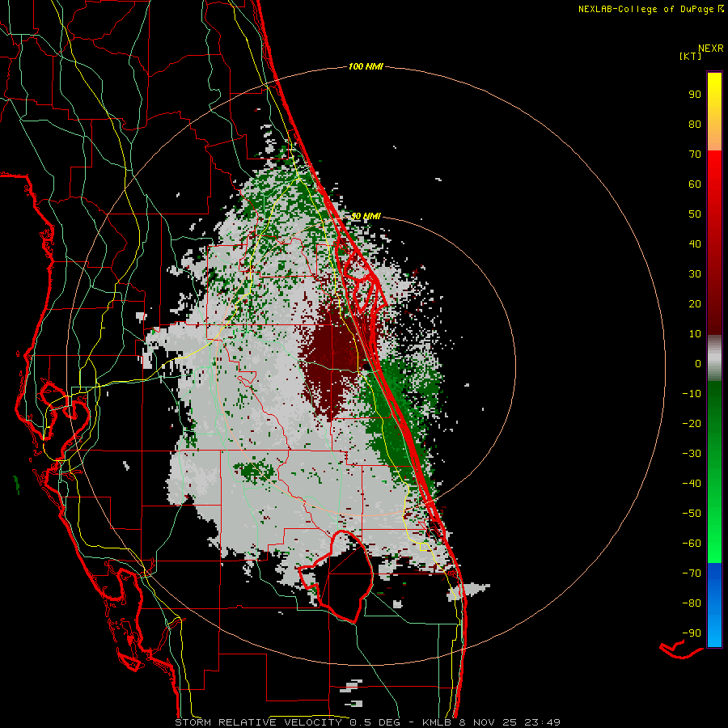Click the 60 value on velocity scale
Image resolution: width=728 pixels, height=728 pixels.
695,184
